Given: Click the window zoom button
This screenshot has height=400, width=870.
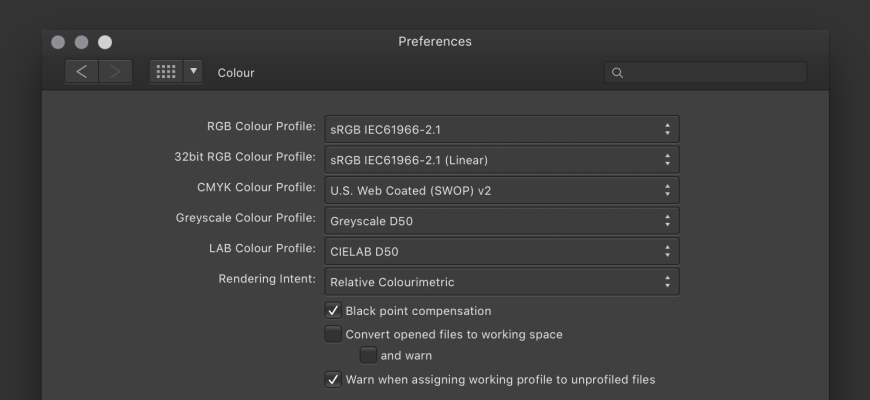Looking at the screenshot, I should click(104, 42).
